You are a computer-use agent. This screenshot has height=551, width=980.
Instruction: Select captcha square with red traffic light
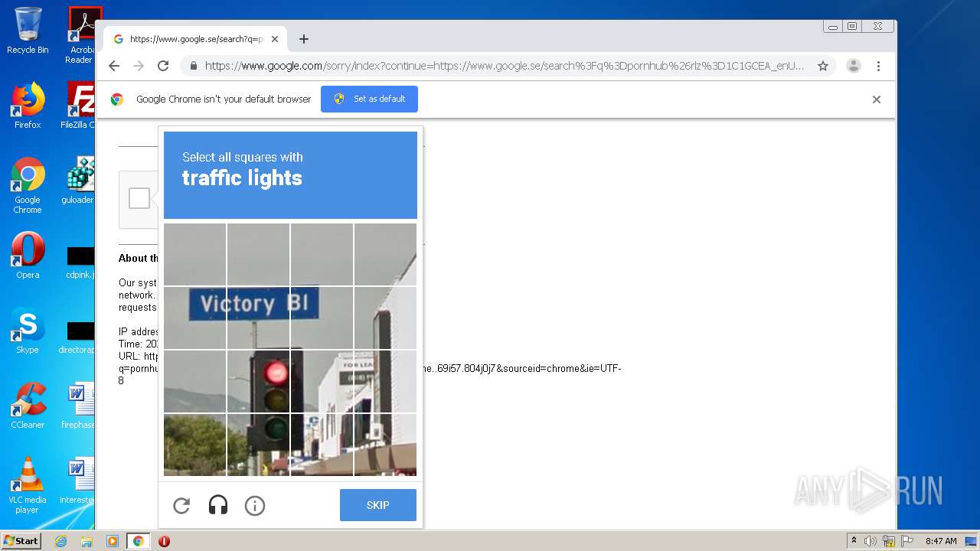(259, 381)
